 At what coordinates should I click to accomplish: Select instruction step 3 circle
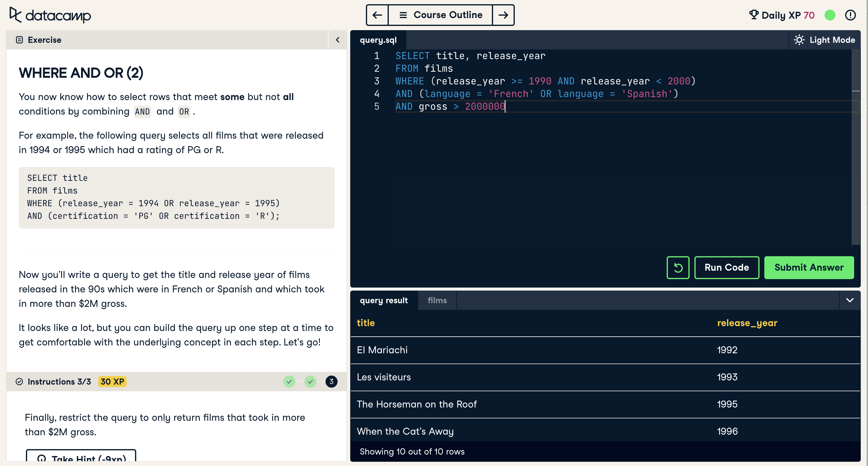(332, 382)
